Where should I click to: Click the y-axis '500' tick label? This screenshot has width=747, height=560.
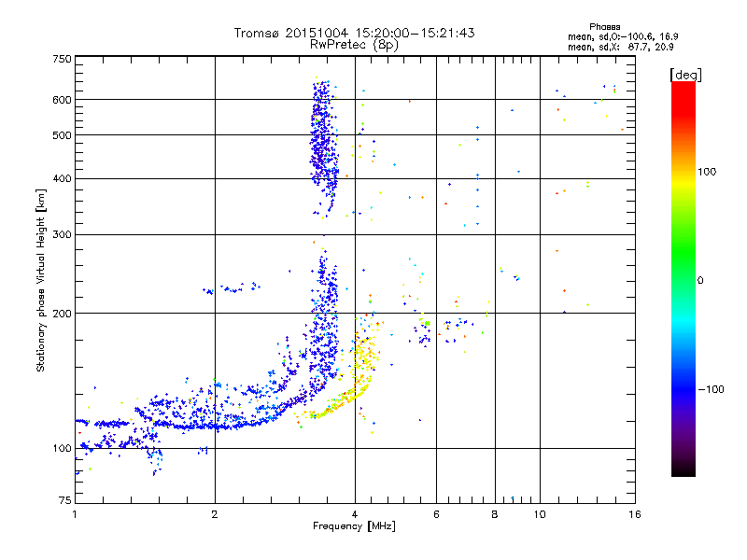[62, 135]
